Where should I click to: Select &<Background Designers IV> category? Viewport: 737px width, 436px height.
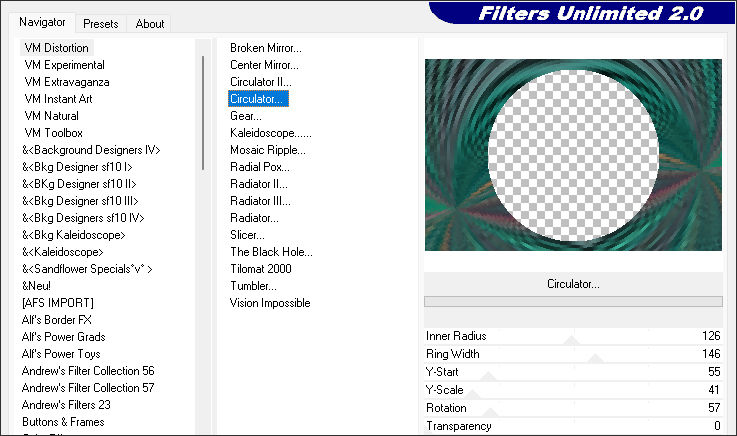click(91, 150)
